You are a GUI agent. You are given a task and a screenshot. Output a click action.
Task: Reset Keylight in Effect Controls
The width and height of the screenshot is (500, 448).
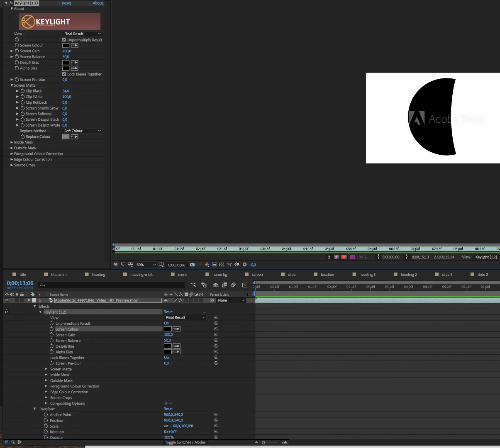[66, 3]
